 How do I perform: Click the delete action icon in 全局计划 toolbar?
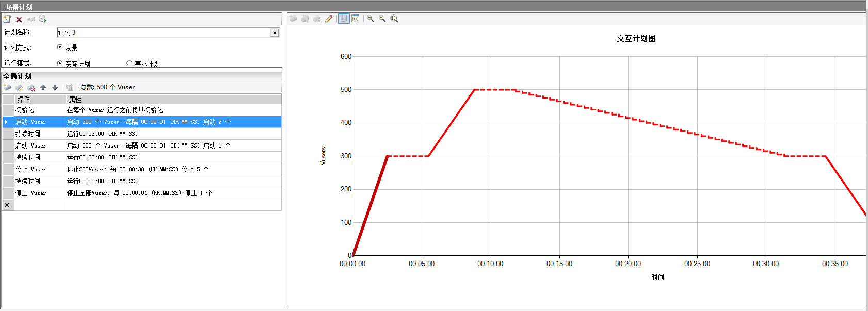click(x=31, y=87)
